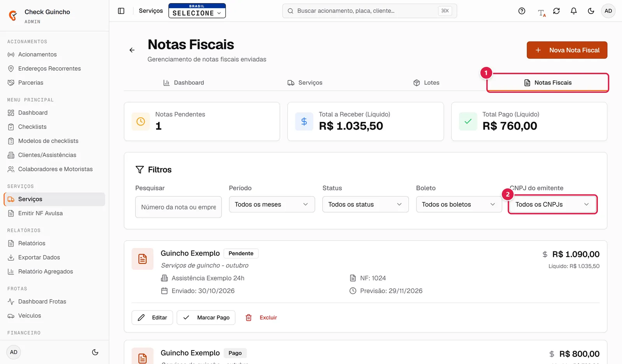Click Editar on the pending invoice
This screenshot has width=622, height=364.
point(152,318)
